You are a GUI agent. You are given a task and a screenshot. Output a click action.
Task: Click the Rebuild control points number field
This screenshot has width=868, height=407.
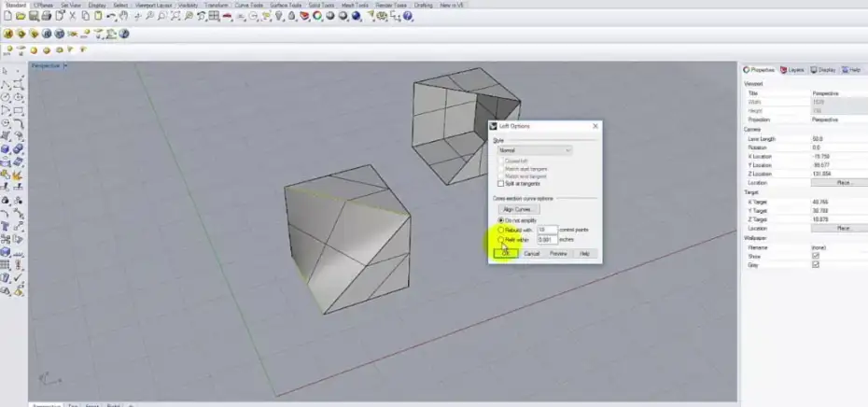point(547,230)
